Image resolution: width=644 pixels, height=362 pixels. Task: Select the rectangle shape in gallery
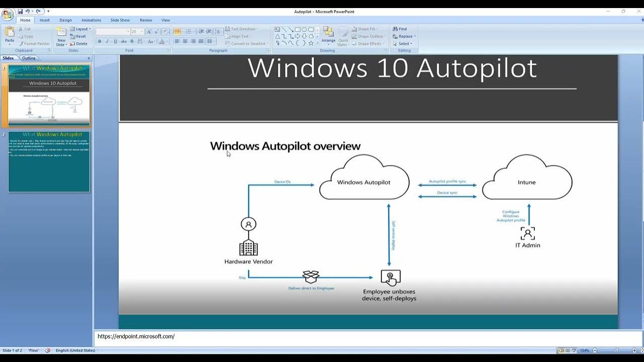point(298,30)
